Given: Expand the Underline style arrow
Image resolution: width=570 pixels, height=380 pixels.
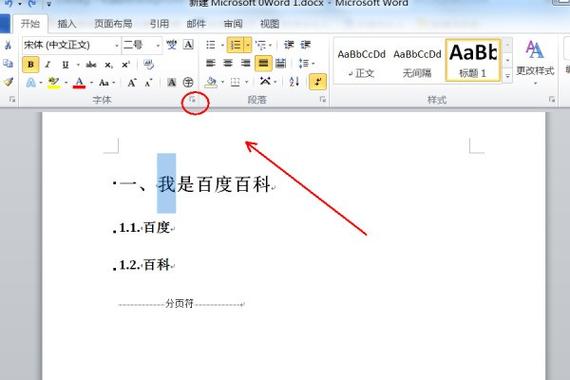Looking at the screenshot, I should pos(77,65).
